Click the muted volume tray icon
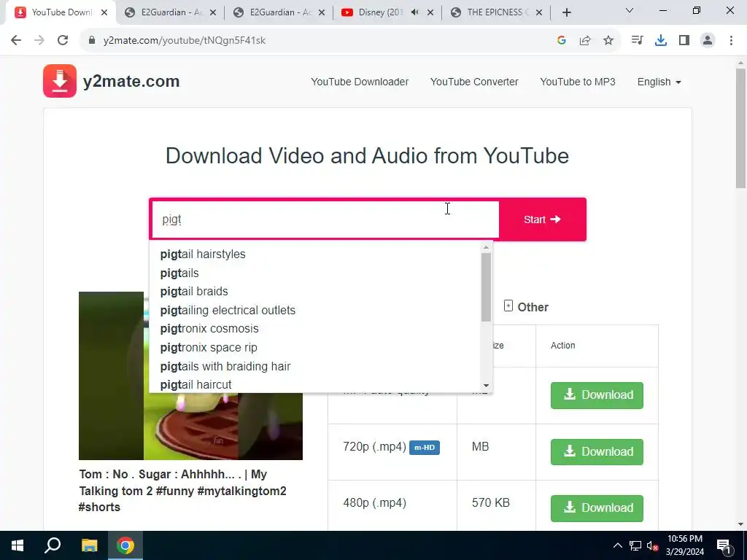 click(653, 545)
